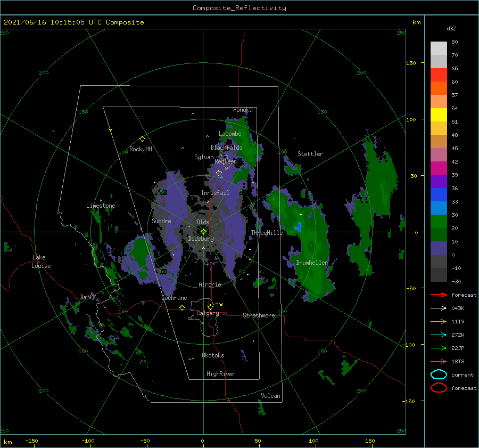
Task: Click the cyan 27ZW arrow icon
Action: (x=439, y=335)
